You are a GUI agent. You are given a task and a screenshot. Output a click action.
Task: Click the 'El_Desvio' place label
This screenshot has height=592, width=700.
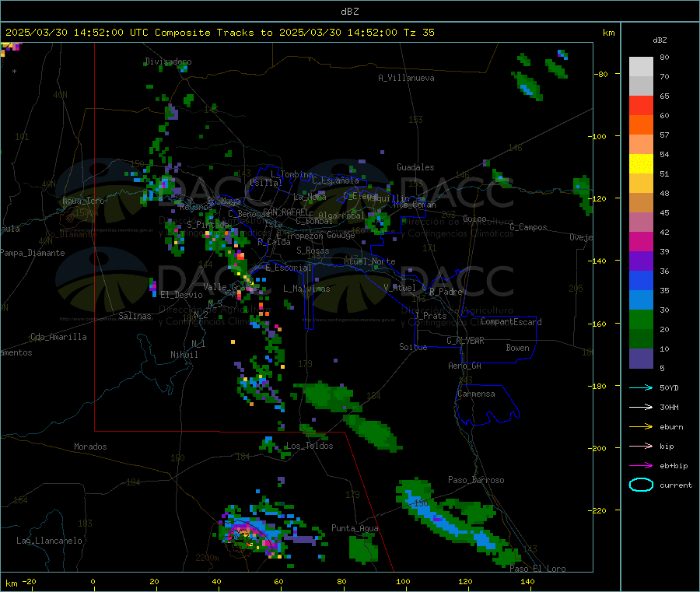[181, 295]
